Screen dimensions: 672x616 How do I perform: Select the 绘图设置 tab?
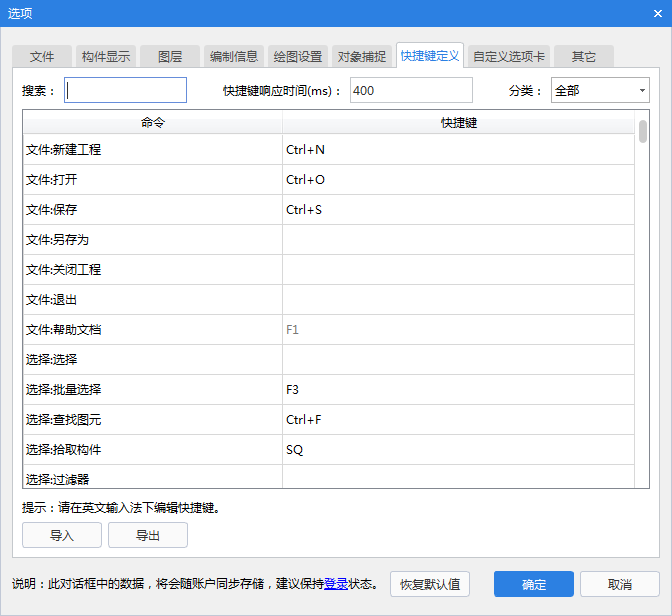click(x=298, y=57)
